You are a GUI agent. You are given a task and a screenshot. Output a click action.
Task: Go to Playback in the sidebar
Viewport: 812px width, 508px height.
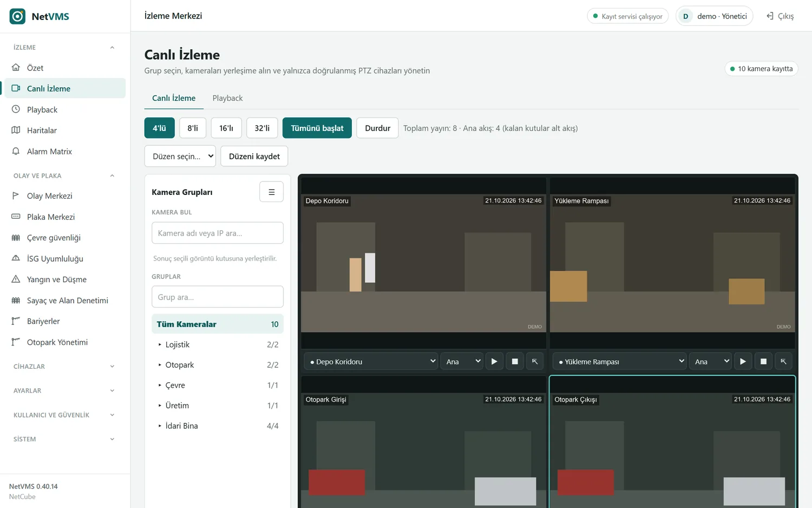pos(65,109)
